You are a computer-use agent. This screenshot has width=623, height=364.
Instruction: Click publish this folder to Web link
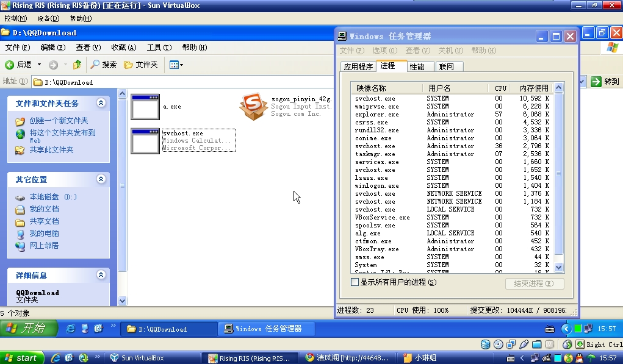coord(62,136)
